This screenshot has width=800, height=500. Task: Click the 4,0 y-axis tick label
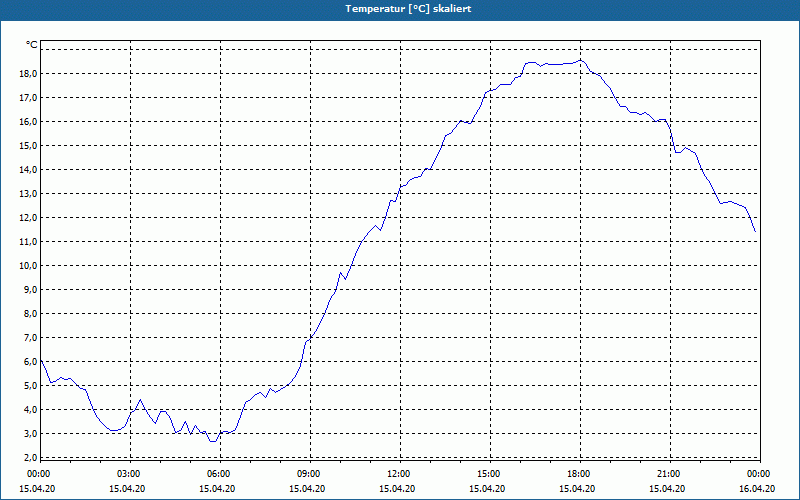pos(31,409)
